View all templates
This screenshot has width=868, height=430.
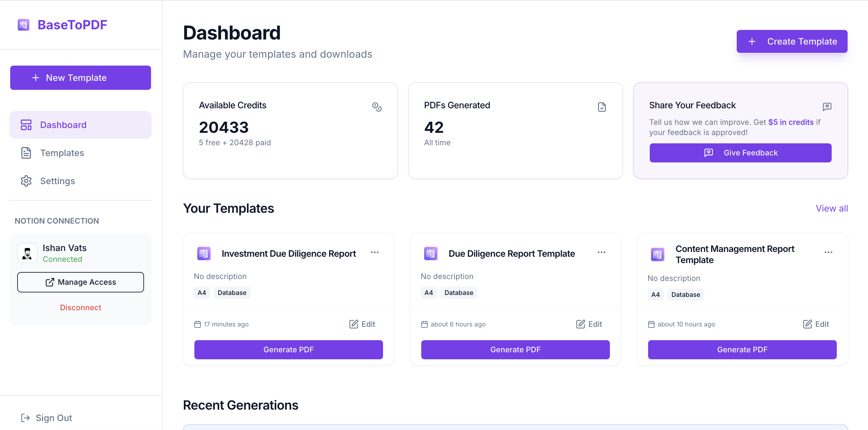coord(832,208)
